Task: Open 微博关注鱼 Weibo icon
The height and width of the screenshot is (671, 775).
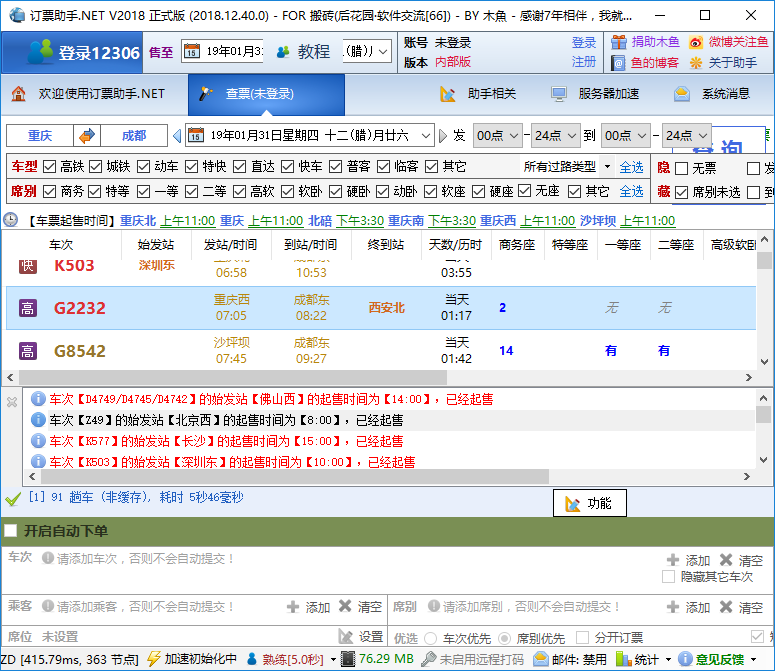Action: tap(696, 42)
